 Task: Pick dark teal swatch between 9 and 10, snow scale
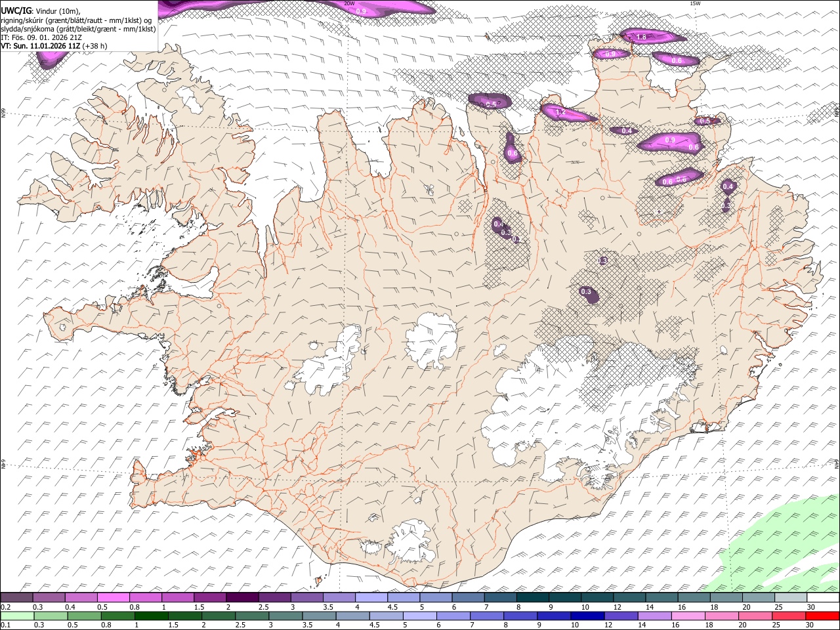[564, 598]
